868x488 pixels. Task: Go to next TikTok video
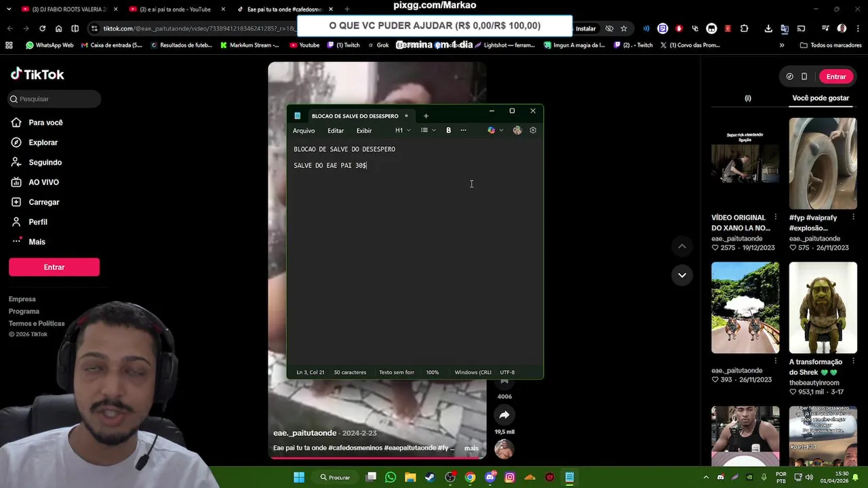(x=682, y=275)
